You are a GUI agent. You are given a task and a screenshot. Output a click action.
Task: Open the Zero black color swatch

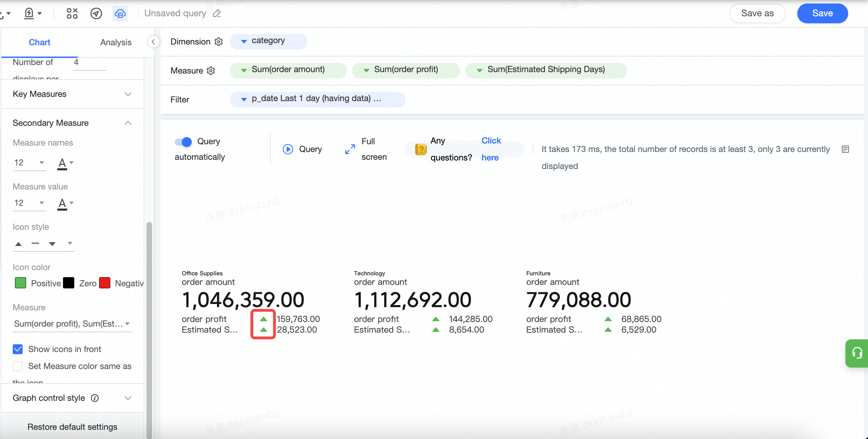tap(69, 283)
